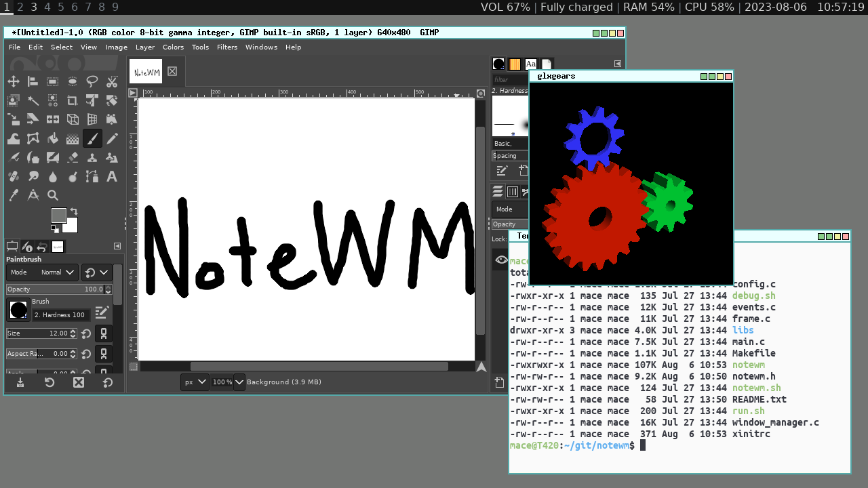
Task: Choose the Ellipse Select tool
Action: coord(73,81)
